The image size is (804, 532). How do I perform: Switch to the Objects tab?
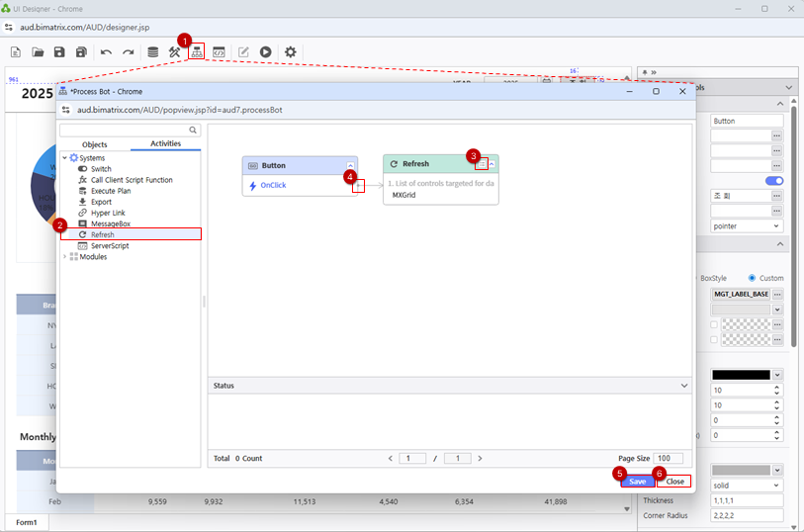(x=95, y=144)
